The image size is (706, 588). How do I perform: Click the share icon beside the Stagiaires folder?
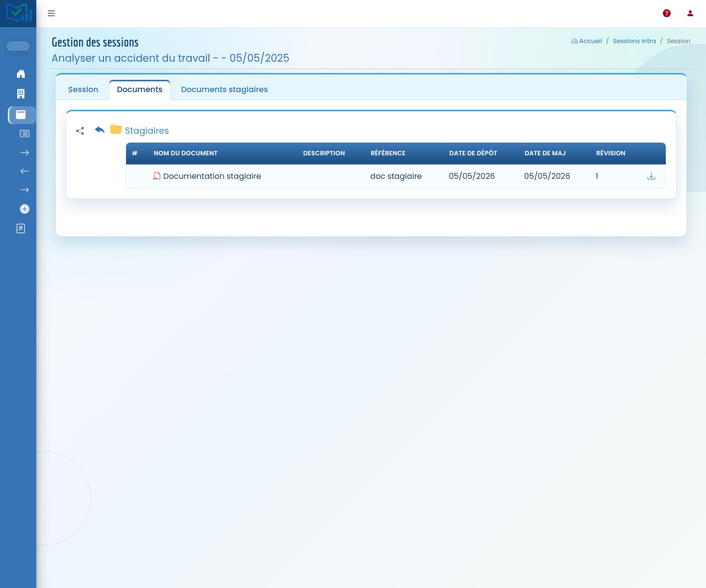(x=80, y=131)
